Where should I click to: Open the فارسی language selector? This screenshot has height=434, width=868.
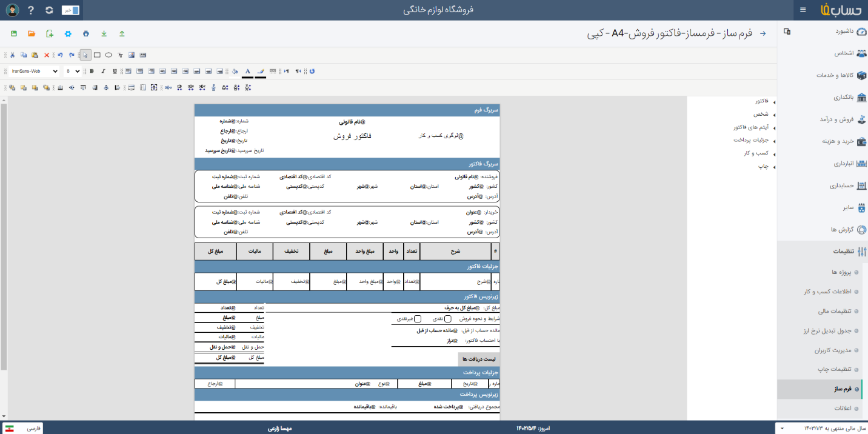coord(23,428)
